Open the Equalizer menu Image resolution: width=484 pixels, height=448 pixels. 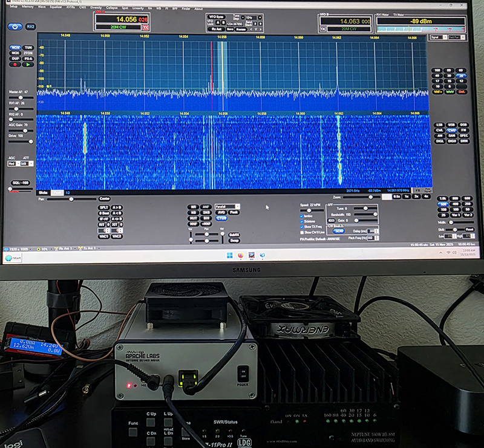click(56, 7)
